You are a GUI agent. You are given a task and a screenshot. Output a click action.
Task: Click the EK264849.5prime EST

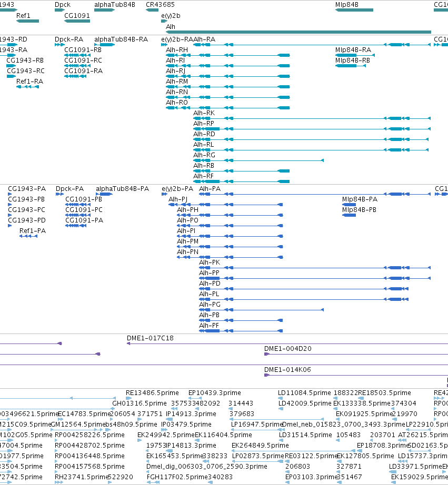pos(294,451)
